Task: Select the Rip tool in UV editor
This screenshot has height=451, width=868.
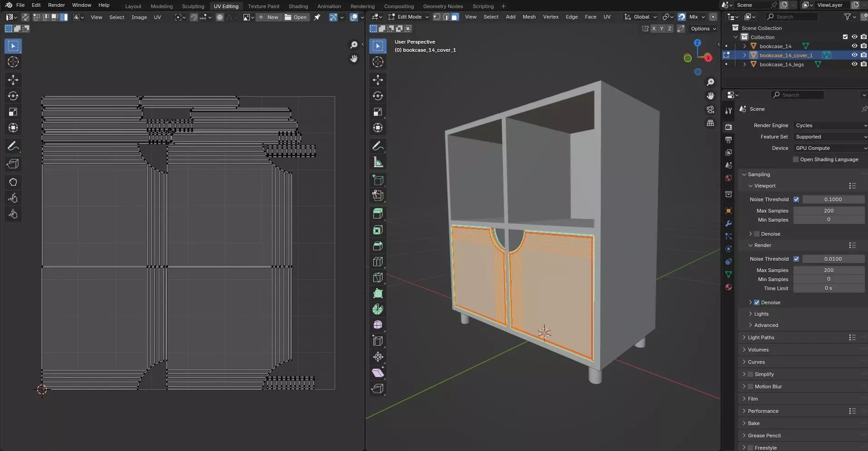Action: click(x=13, y=164)
